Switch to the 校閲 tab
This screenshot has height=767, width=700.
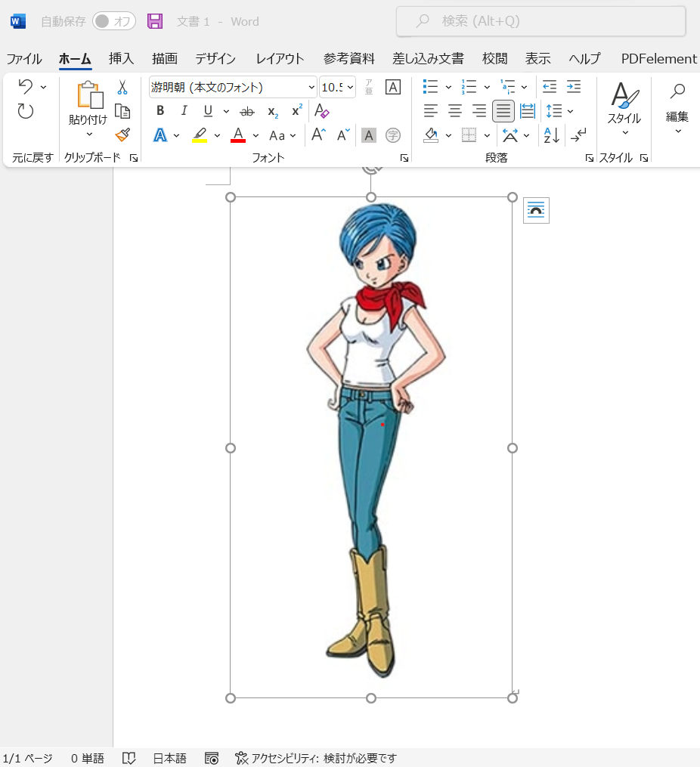494,59
